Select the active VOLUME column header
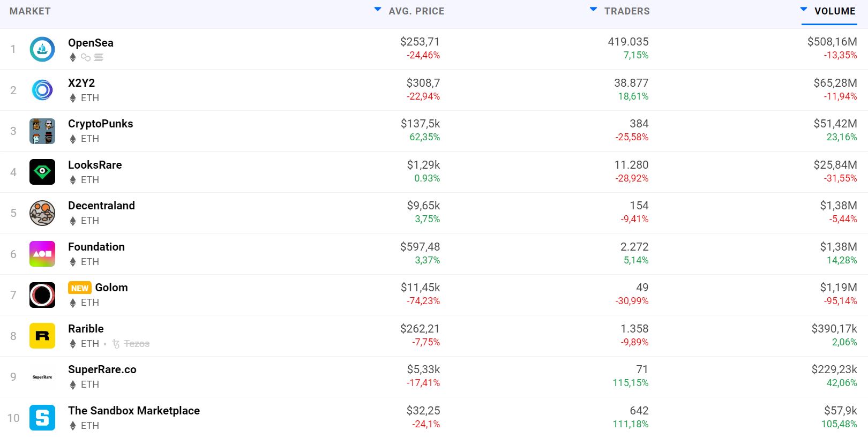This screenshot has width=868, height=438. click(x=835, y=11)
